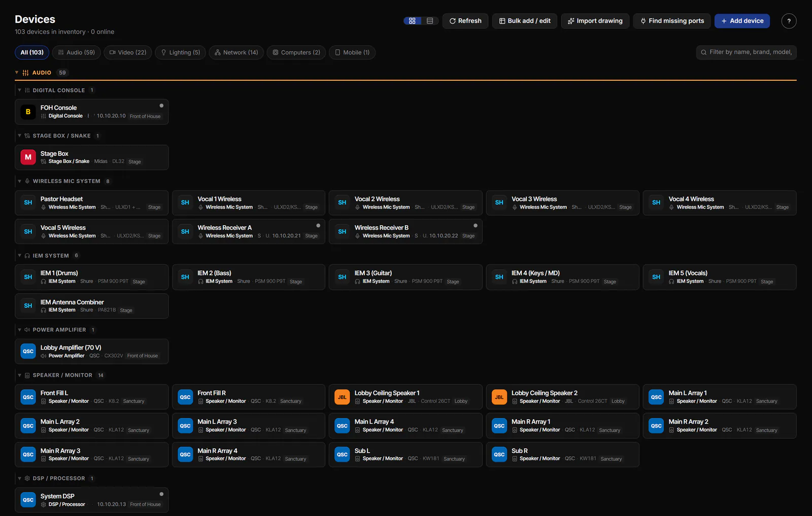Click the QSC icon on Lobby Amplifier

pos(28,351)
